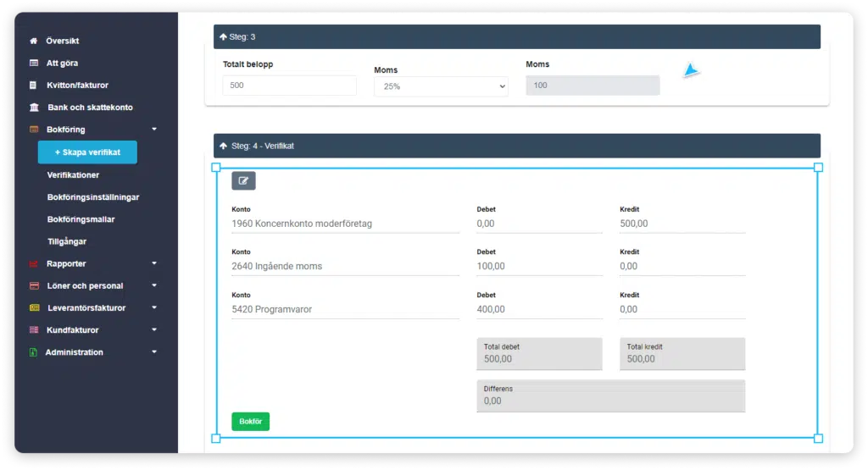Image resolution: width=868 pixels, height=470 pixels.
Task: Click the Löner och personal card icon
Action: point(34,286)
